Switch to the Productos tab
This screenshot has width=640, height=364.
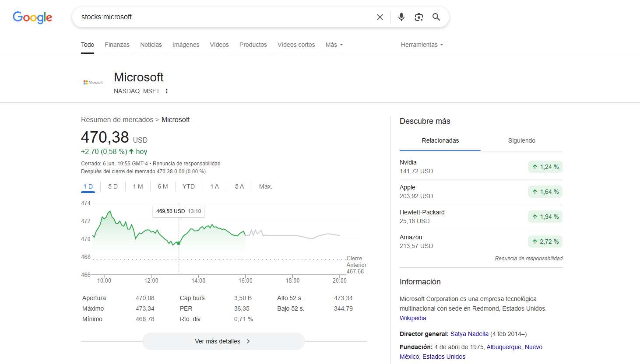(x=253, y=45)
